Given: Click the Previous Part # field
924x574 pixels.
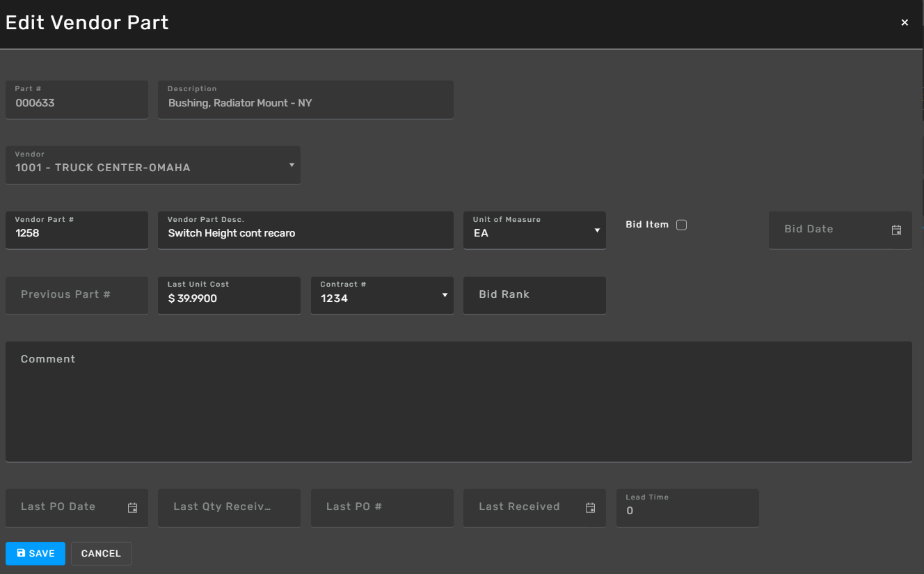Looking at the screenshot, I should click(77, 295).
